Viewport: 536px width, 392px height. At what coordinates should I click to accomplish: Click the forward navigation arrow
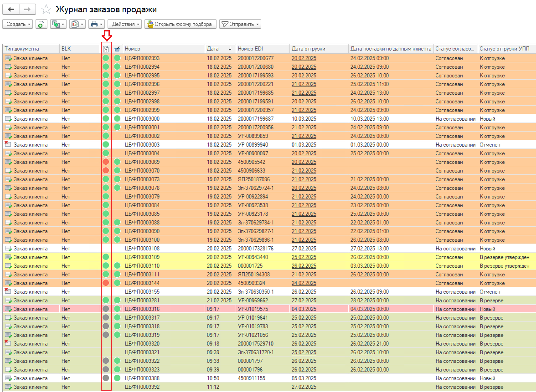[27, 9]
